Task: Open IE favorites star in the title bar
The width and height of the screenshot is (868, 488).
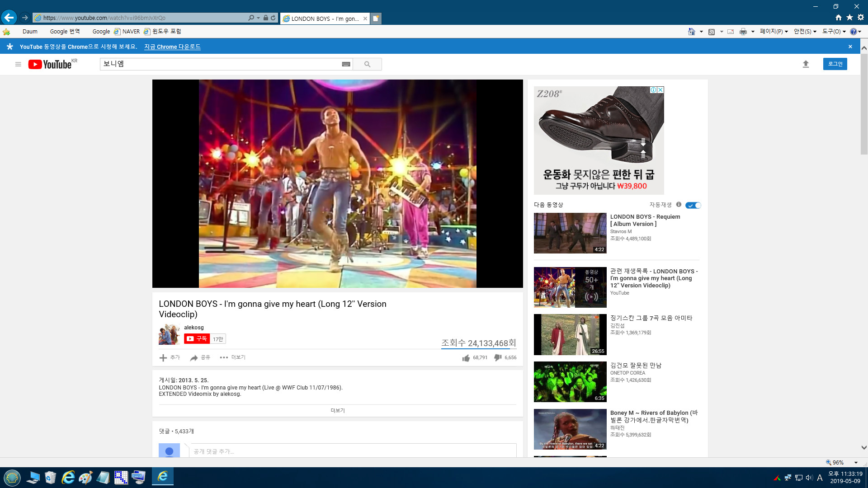Action: (x=849, y=17)
